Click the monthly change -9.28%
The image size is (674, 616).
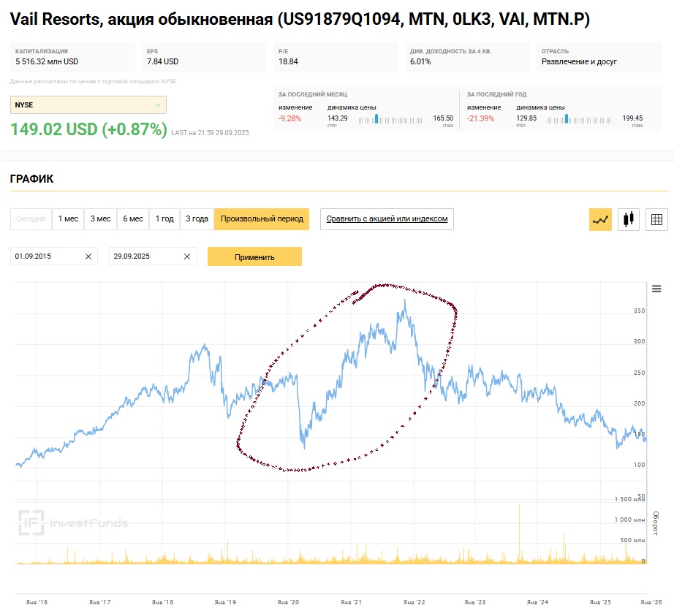289,118
